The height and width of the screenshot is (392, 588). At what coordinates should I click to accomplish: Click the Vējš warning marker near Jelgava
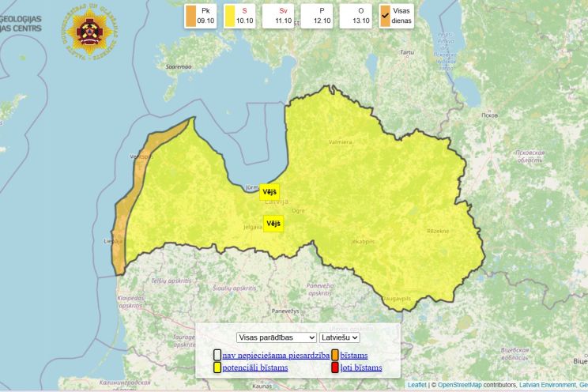(273, 224)
